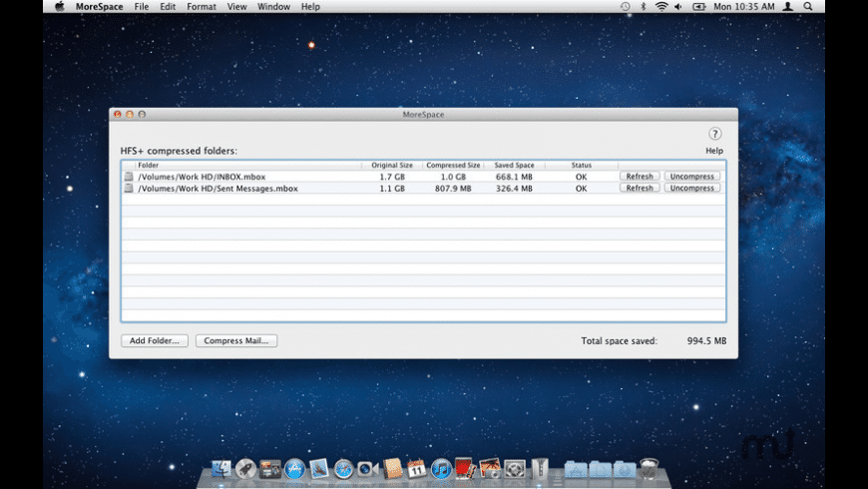Viewport: 868px width, 489px height.
Task: Open the Wi-Fi status menu
Action: tap(660, 7)
